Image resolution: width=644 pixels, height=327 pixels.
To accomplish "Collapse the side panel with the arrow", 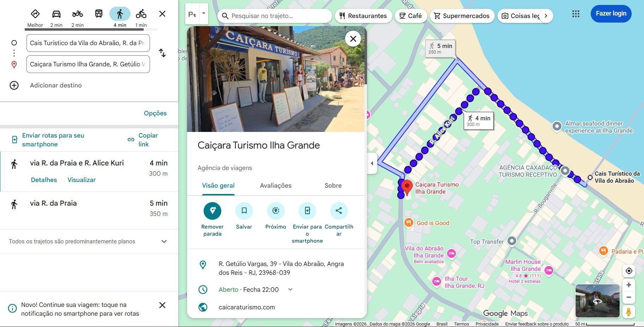I will [372, 163].
